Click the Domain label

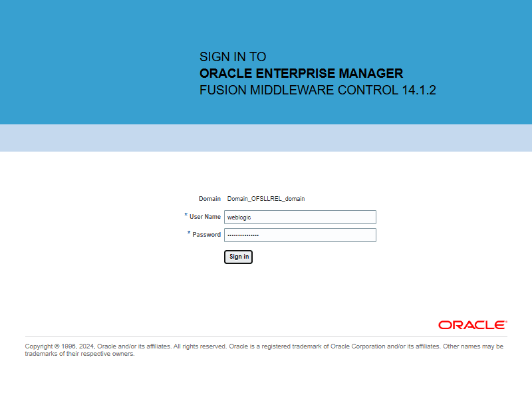(209, 199)
